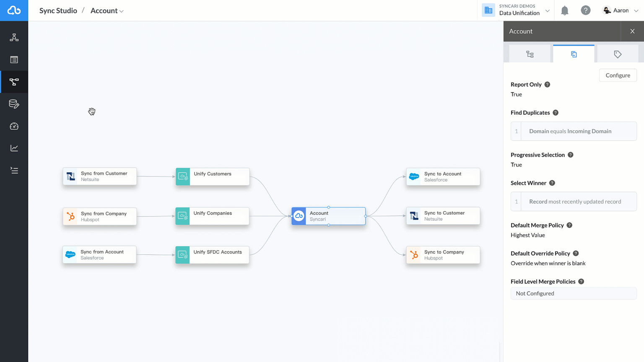Click help icon beside Default Override Policy
Image resolution: width=644 pixels, height=362 pixels.
pyautogui.click(x=576, y=253)
